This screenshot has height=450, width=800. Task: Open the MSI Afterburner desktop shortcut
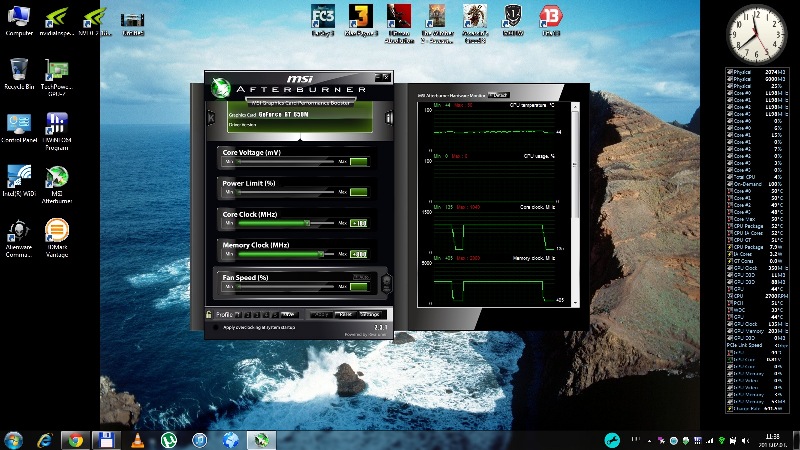click(57, 185)
